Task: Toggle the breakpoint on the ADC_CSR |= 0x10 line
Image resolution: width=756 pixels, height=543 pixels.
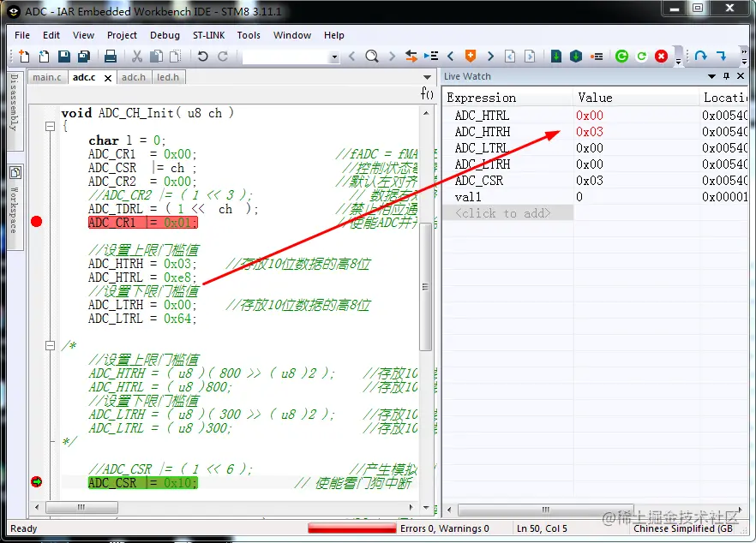Action: click(37, 482)
